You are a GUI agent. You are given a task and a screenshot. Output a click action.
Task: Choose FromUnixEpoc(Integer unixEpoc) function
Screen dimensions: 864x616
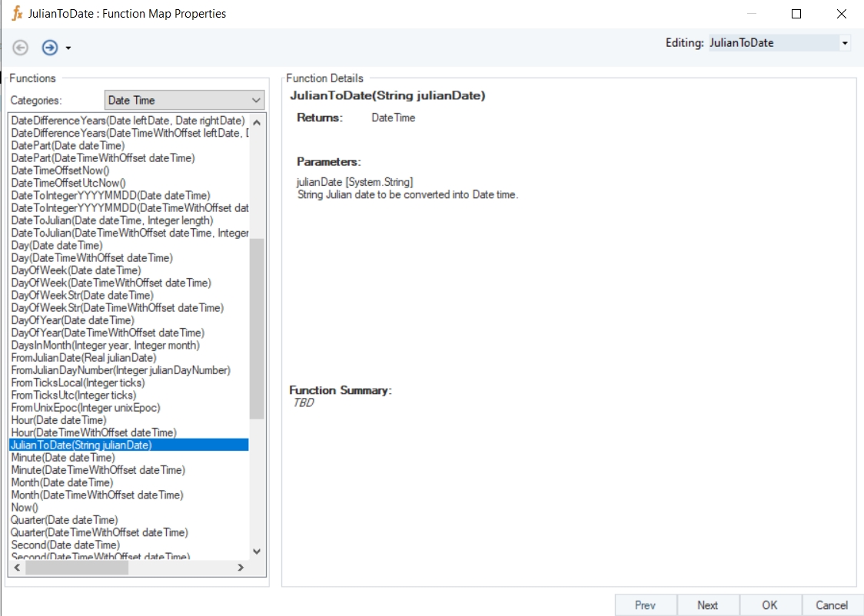tap(86, 408)
